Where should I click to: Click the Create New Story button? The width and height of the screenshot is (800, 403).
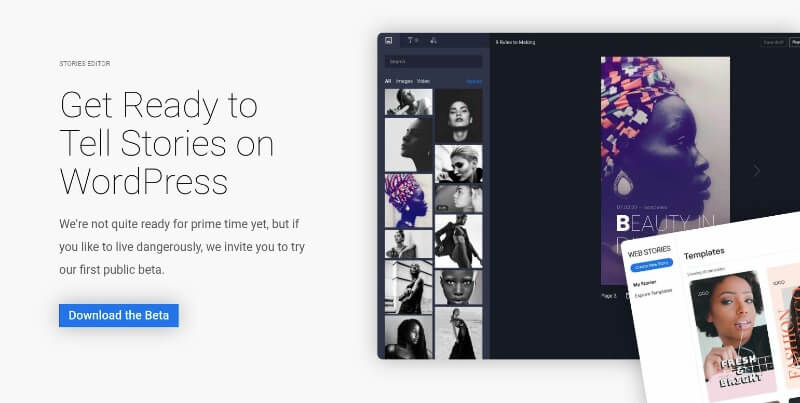(x=652, y=265)
